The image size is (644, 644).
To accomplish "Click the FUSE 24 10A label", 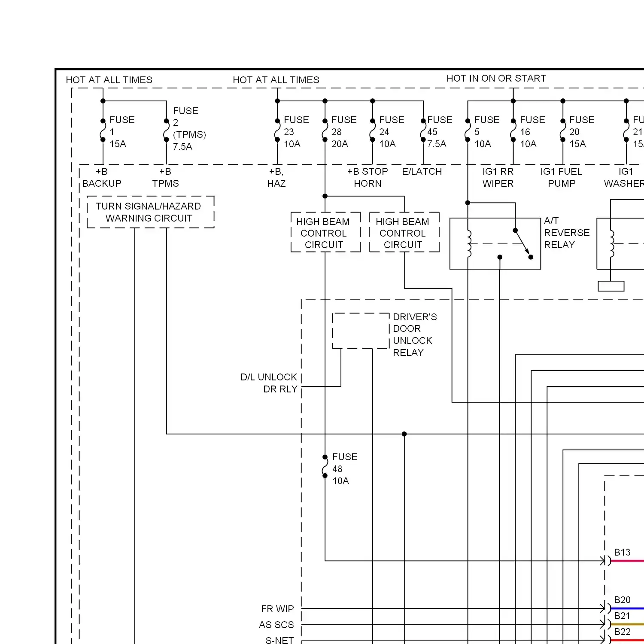I will (x=392, y=132).
